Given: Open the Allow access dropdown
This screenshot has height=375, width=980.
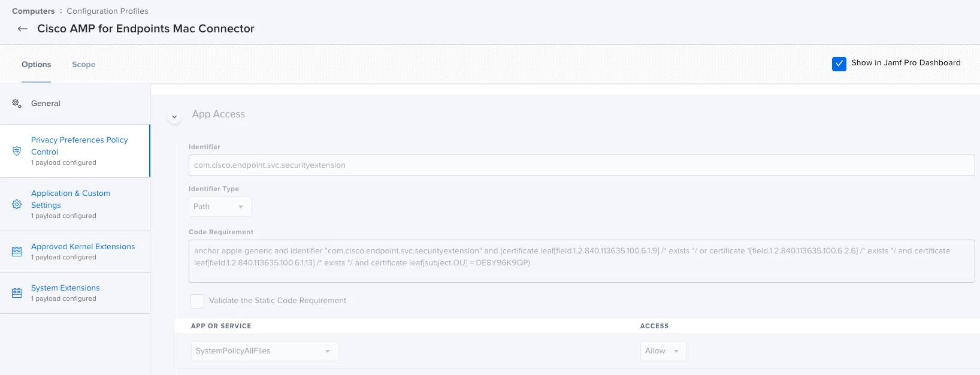Looking at the screenshot, I should pos(663,351).
